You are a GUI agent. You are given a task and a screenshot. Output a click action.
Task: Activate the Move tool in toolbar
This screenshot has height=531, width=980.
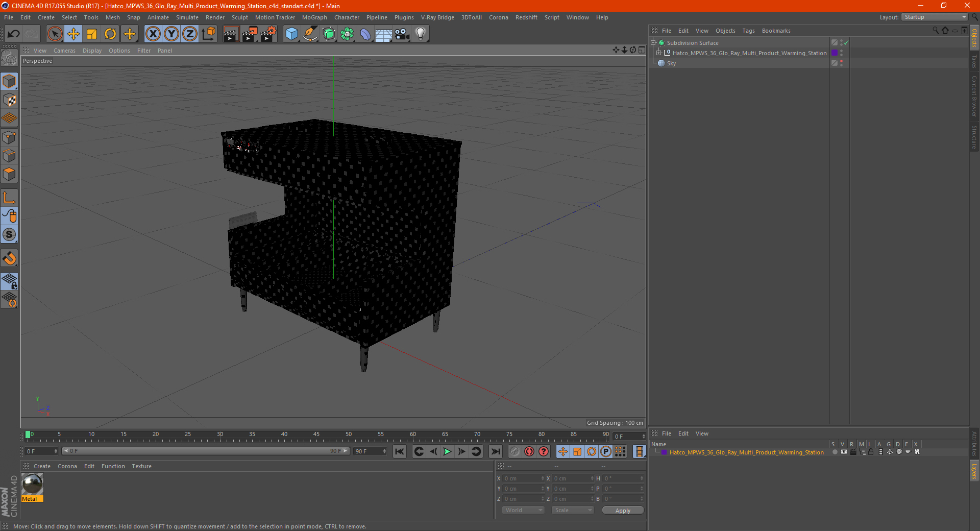pyautogui.click(x=73, y=34)
